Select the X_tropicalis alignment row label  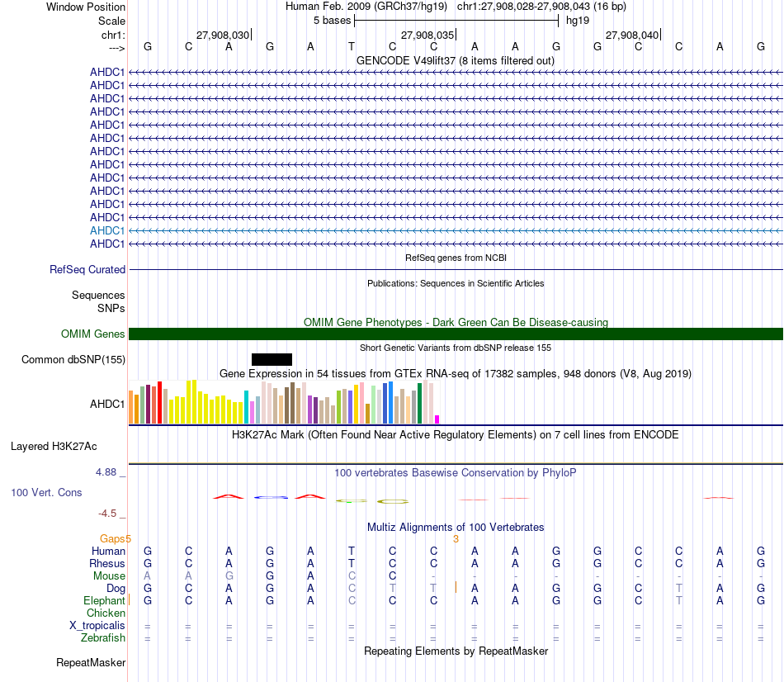97,626
